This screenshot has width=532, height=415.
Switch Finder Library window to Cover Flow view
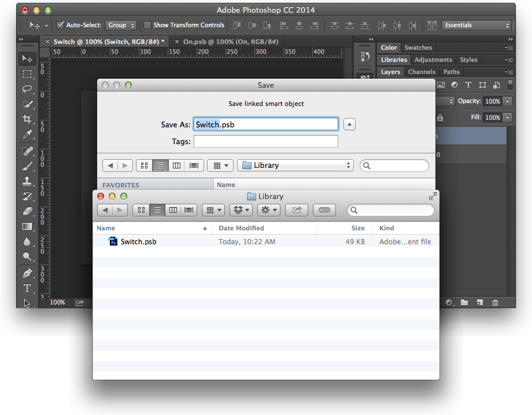(x=189, y=210)
